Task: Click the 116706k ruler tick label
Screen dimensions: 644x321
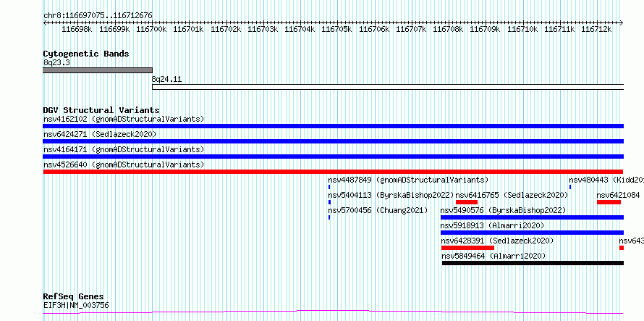Action: (374, 29)
